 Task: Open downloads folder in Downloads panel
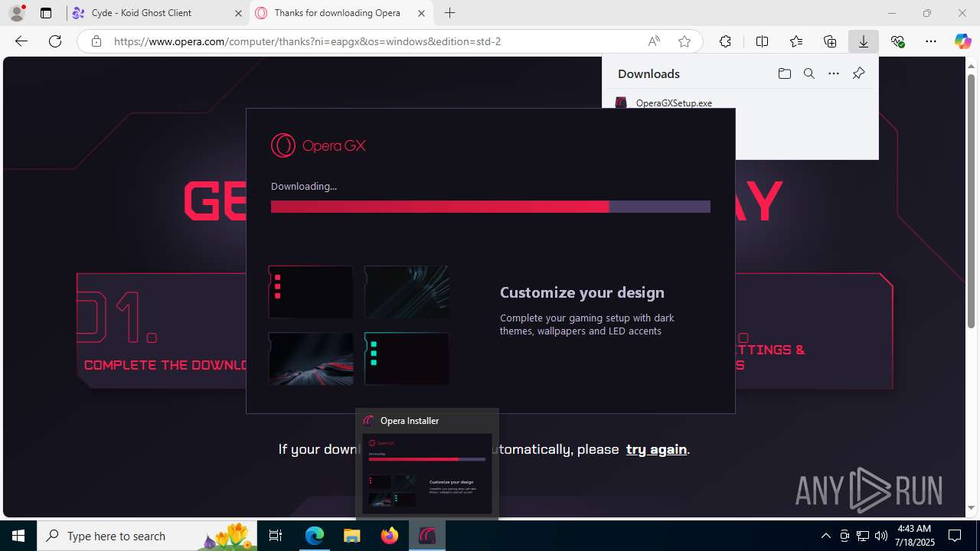pyautogui.click(x=784, y=73)
